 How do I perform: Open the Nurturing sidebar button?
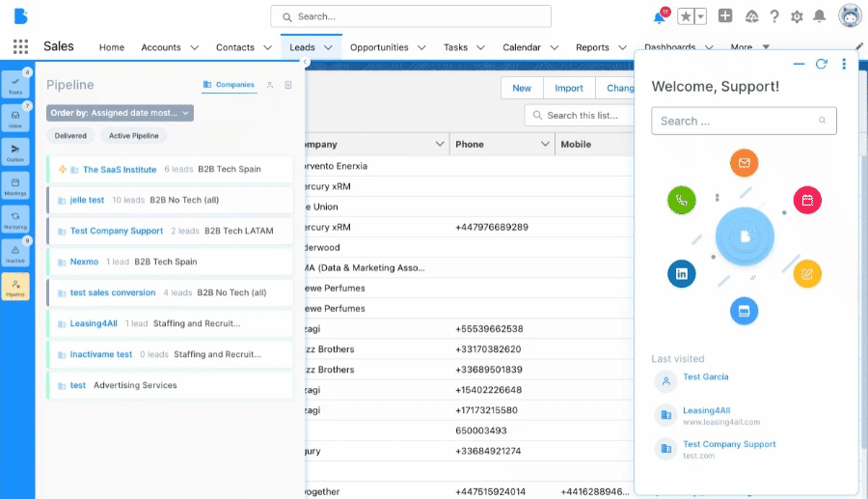(x=14, y=220)
